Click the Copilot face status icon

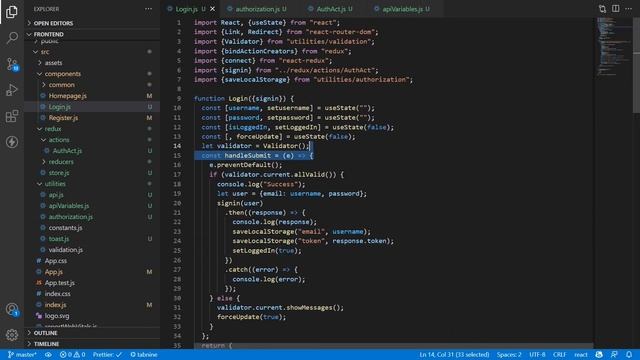[x=599, y=354]
